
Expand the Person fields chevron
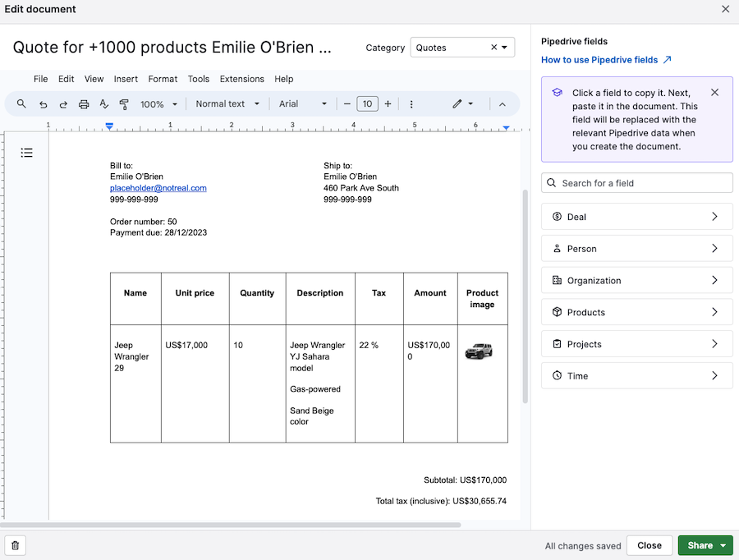click(714, 249)
